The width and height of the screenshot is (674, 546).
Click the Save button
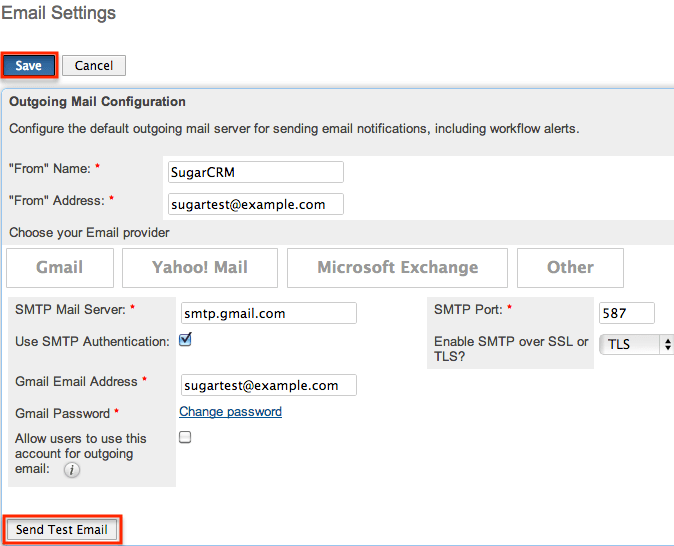(x=29, y=65)
